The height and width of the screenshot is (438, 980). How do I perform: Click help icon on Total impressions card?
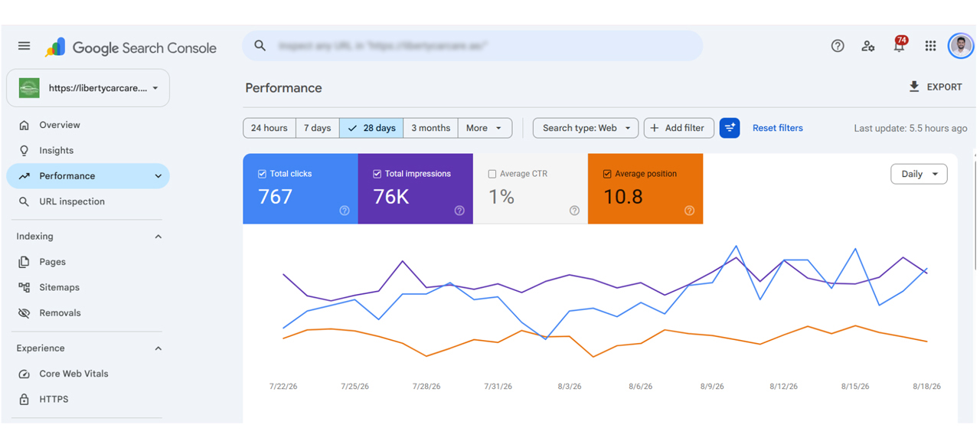point(459,211)
